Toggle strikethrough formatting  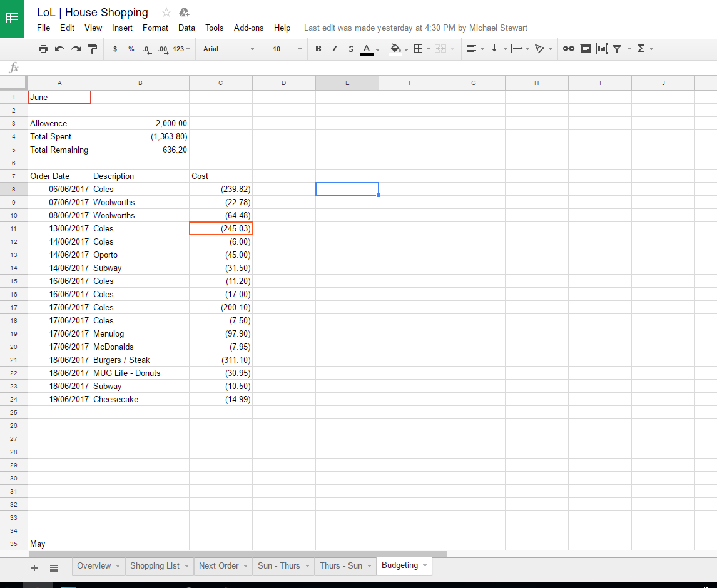pyautogui.click(x=351, y=48)
